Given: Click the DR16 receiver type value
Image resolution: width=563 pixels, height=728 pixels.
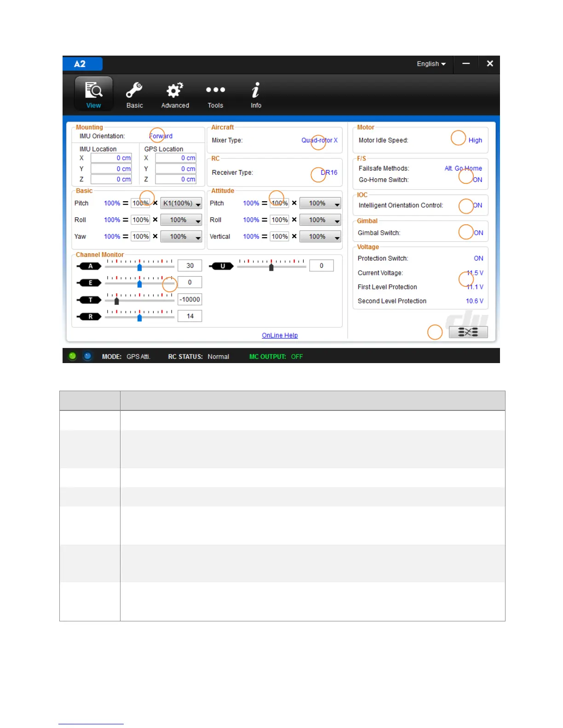Looking at the screenshot, I should coord(329,172).
